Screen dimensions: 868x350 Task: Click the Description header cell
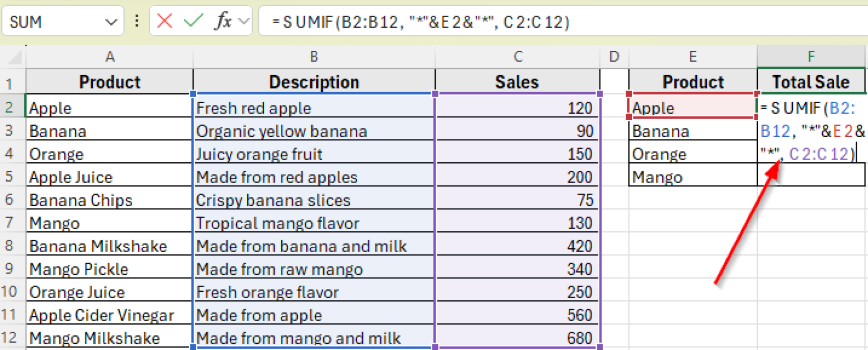[x=314, y=82]
